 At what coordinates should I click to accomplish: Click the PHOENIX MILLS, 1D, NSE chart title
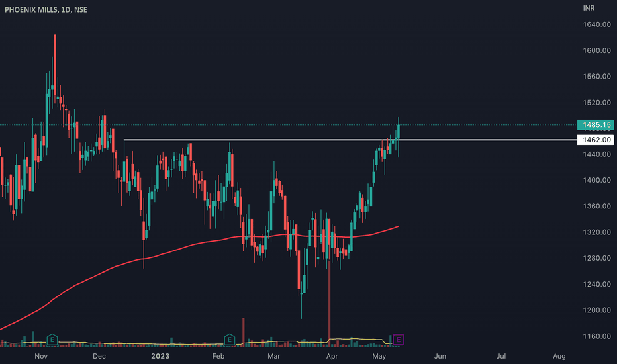pos(46,9)
